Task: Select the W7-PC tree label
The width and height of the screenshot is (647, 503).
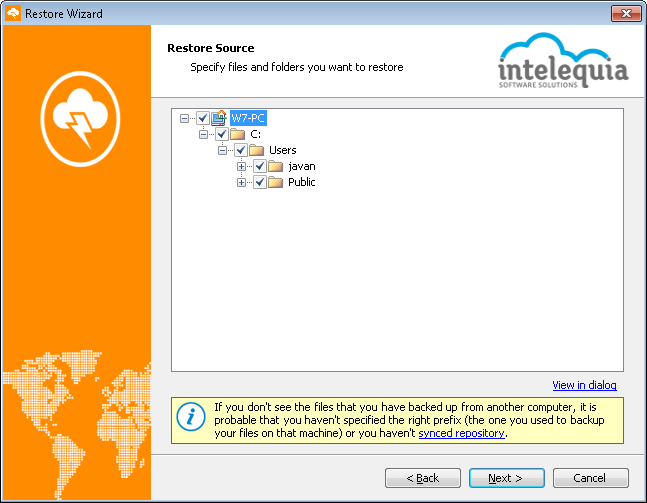Action: point(248,118)
